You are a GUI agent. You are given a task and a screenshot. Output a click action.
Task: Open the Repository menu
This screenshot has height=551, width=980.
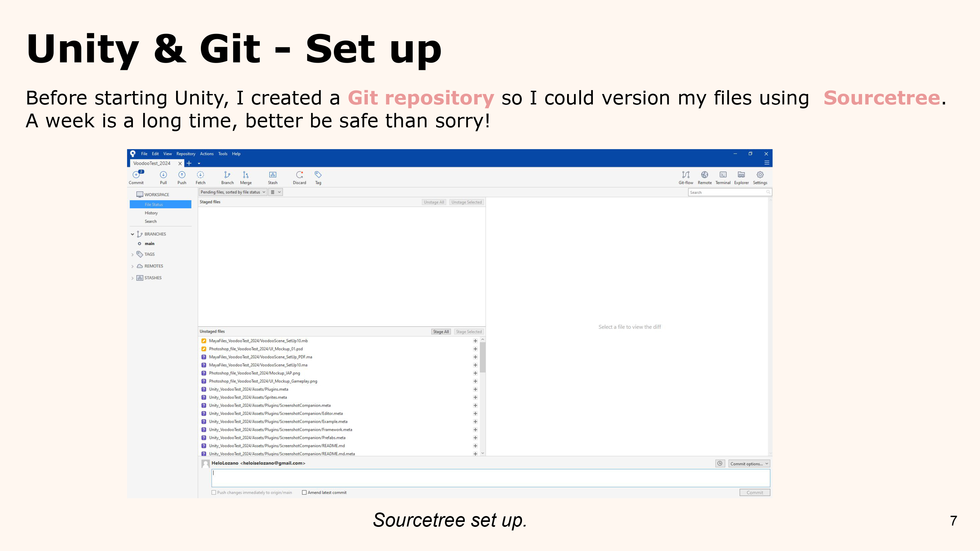coord(186,154)
